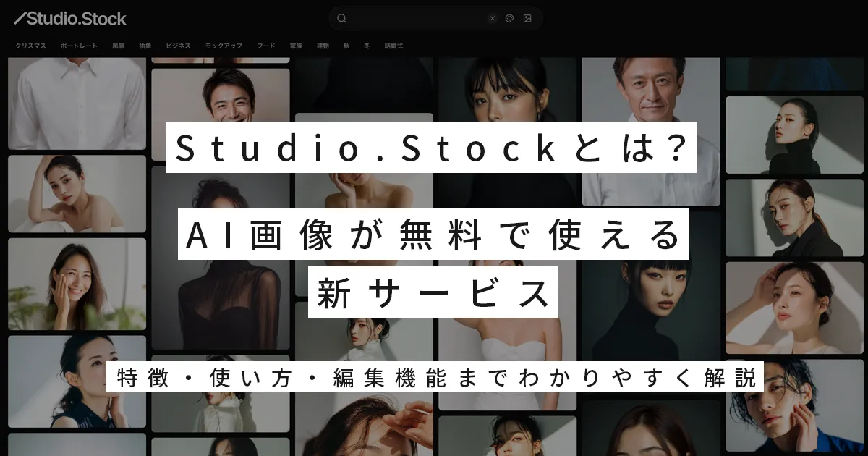
Task: Start an image-based search via the picture icon
Action: point(527,18)
